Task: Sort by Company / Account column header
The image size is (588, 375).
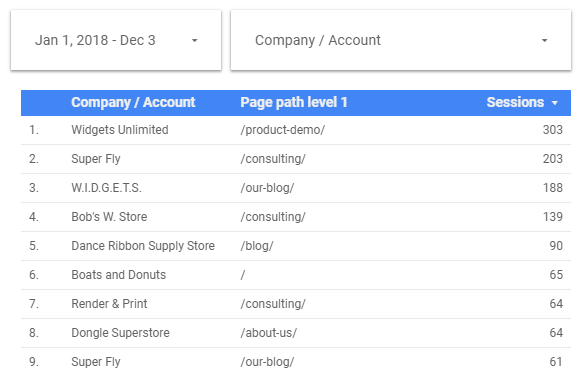Action: click(x=133, y=102)
